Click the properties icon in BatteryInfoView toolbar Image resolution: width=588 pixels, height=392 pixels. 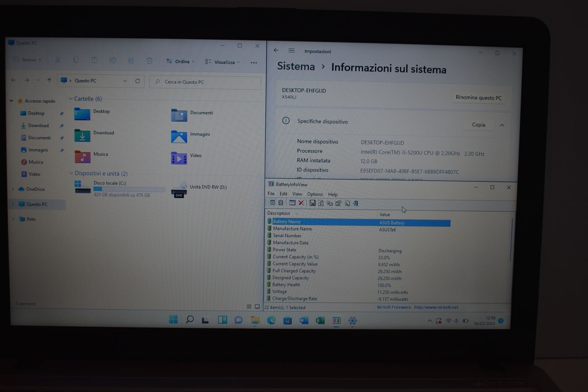338,203
